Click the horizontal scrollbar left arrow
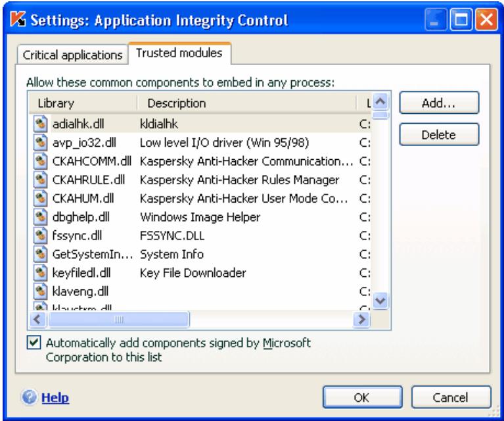Viewport: 504px width, 421px height. (x=37, y=320)
